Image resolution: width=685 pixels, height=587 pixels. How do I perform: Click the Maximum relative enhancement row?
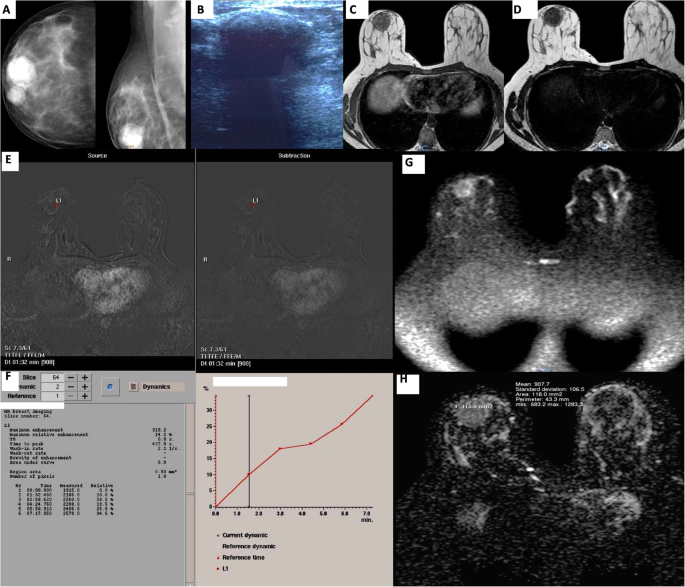click(91, 435)
